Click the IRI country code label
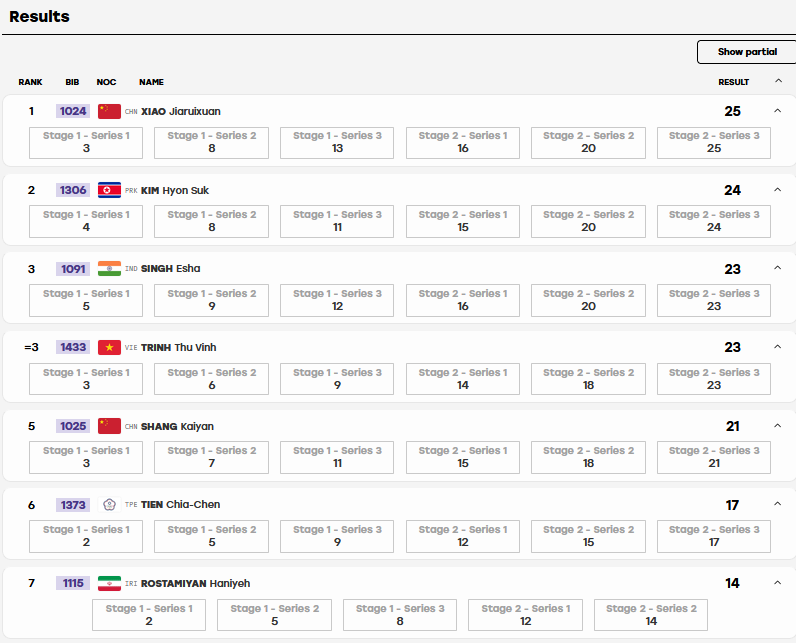 131,584
